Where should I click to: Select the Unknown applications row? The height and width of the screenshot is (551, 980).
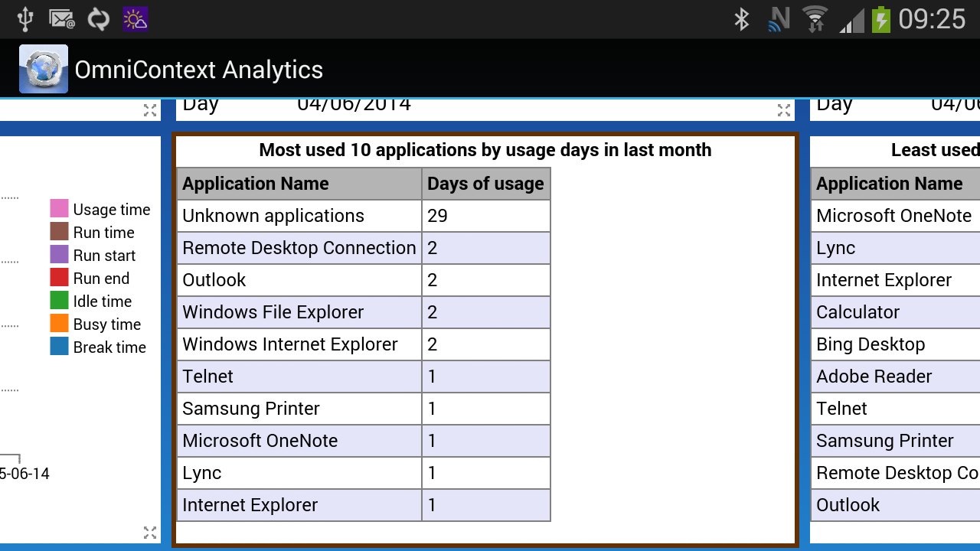pyautogui.click(x=364, y=216)
